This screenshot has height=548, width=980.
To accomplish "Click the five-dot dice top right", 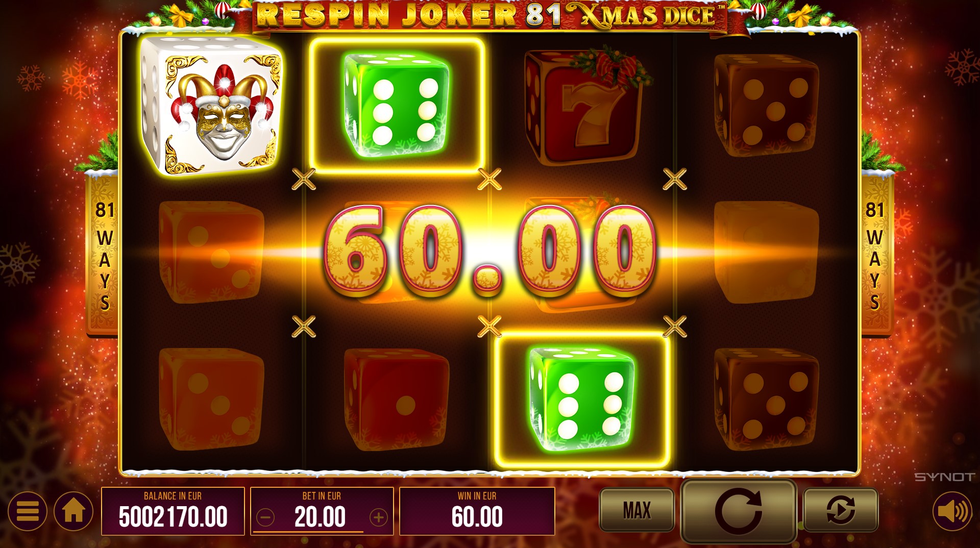I will coord(767,106).
